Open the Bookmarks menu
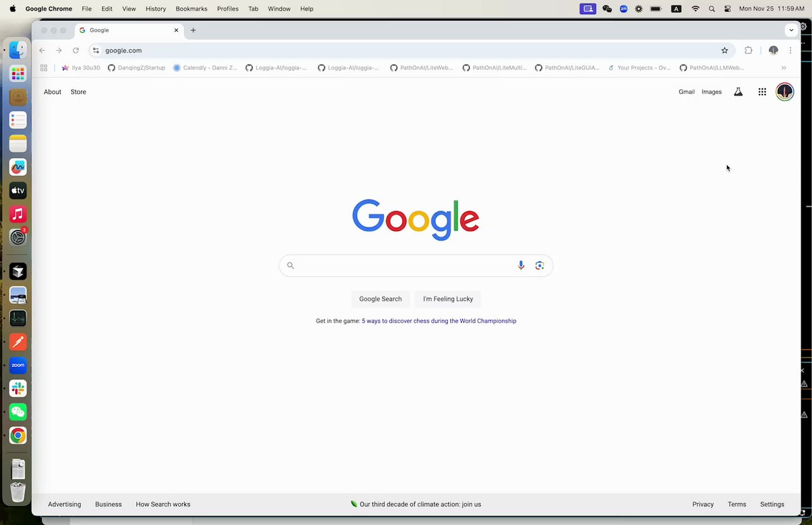Image resolution: width=812 pixels, height=525 pixels. click(x=192, y=9)
